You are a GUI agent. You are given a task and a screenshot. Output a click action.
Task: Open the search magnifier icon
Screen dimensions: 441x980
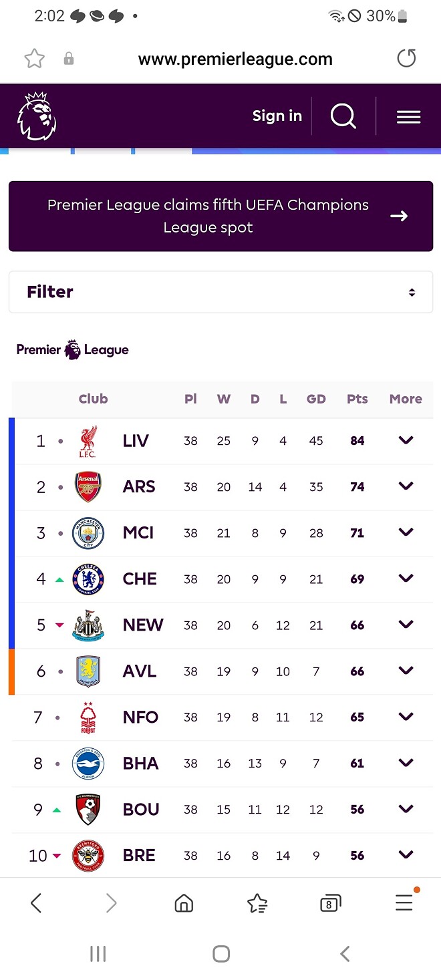pos(343,116)
